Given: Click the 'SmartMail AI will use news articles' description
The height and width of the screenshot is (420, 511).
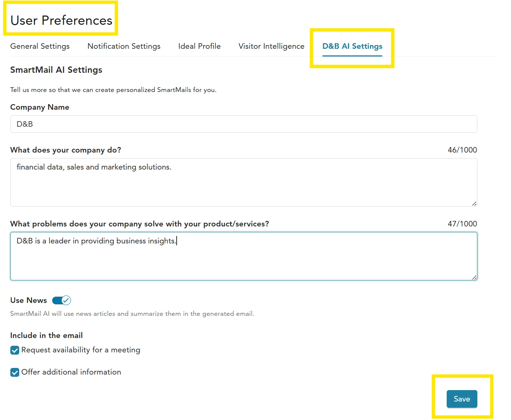Looking at the screenshot, I should 132,314.
